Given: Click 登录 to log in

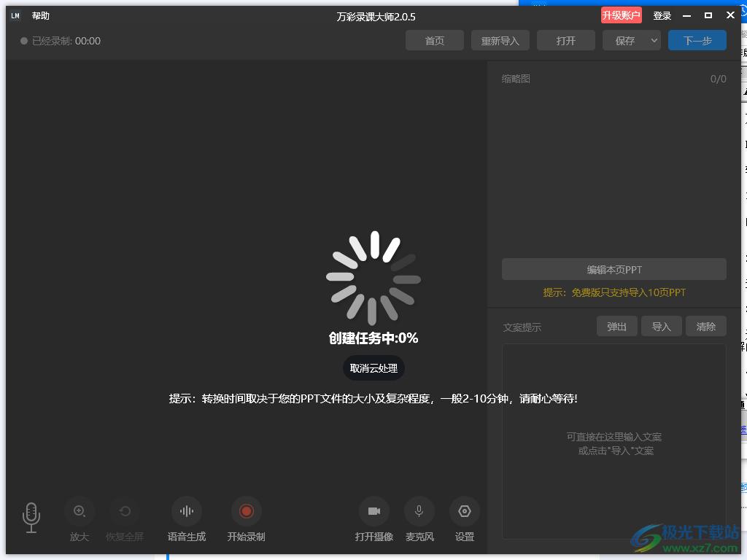Looking at the screenshot, I should pos(662,16).
